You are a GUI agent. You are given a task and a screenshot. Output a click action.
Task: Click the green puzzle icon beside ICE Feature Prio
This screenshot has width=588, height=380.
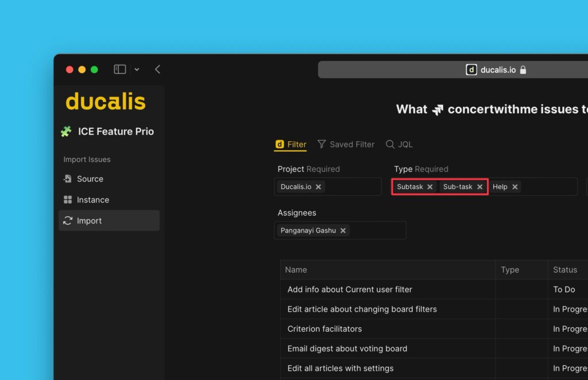pyautogui.click(x=67, y=131)
